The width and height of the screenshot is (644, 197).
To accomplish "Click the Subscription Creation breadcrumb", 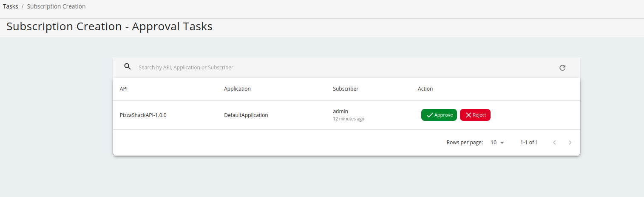I will pyautogui.click(x=56, y=6).
